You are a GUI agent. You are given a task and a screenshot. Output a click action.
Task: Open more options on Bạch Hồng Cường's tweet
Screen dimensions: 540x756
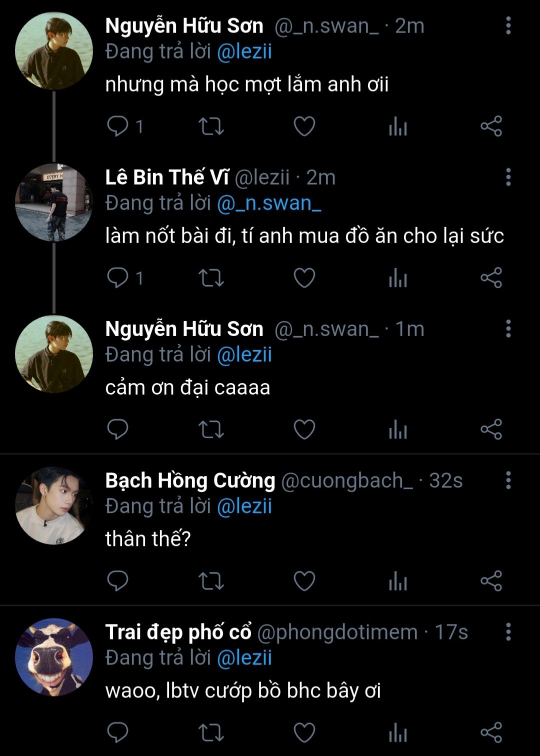pyautogui.click(x=508, y=480)
